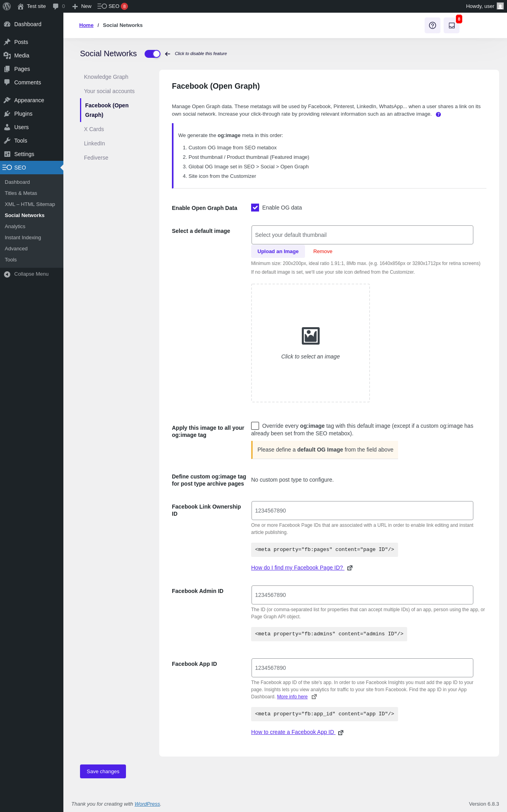
Task: Click the SEO menu icon in sidebar
Action: tap(7, 168)
